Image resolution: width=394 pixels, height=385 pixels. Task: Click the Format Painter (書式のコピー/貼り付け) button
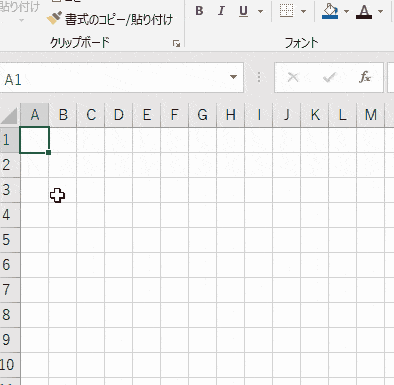click(x=110, y=19)
